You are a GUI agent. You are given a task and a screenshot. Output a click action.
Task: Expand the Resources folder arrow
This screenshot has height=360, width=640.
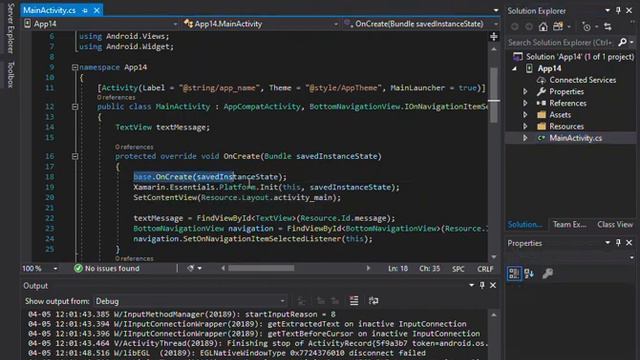point(525,126)
